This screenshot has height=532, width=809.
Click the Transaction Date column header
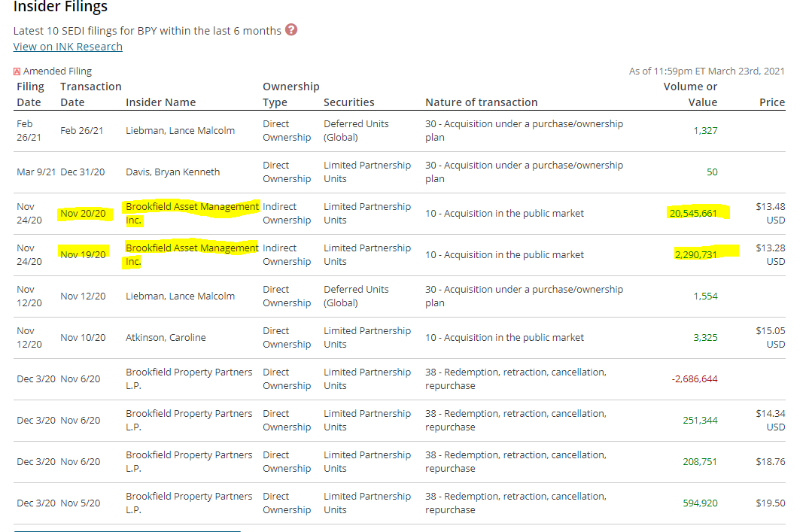(91, 94)
